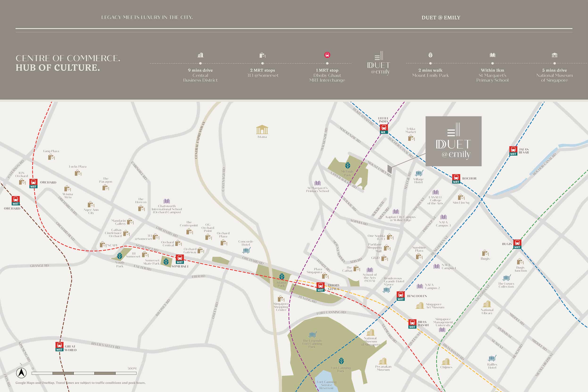This screenshot has height=392, width=588.
Task: Click 'National Museum of Singapore' header text
Action: tap(555, 78)
